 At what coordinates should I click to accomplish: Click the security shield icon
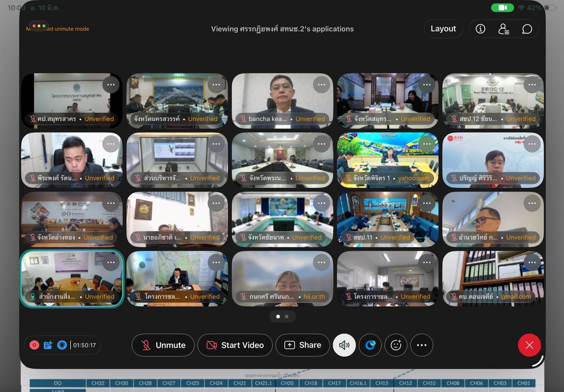(62, 345)
